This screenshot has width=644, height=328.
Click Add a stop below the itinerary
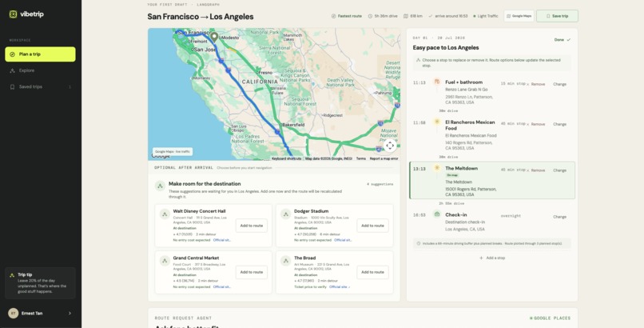(x=492, y=258)
